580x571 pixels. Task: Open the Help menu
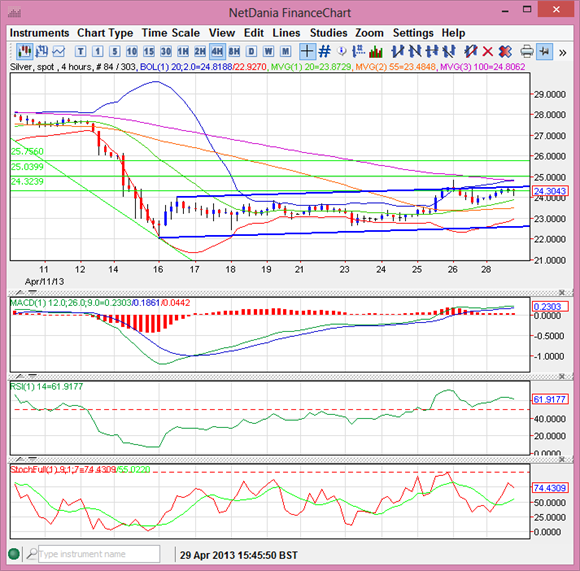click(453, 33)
